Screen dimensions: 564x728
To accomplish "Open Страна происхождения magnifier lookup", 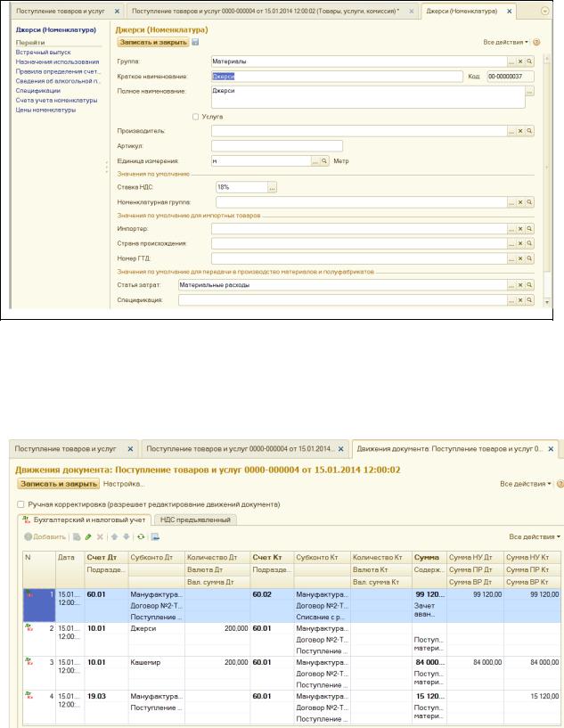I will pyautogui.click(x=529, y=244).
